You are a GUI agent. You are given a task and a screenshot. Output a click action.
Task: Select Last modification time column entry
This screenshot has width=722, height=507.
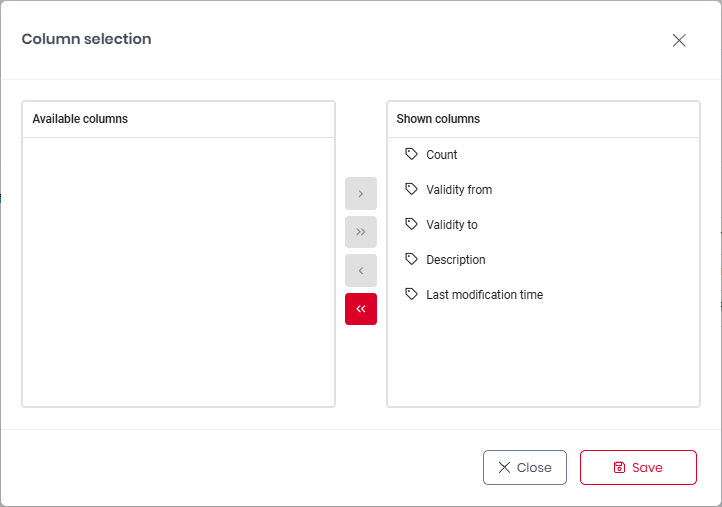(x=485, y=295)
